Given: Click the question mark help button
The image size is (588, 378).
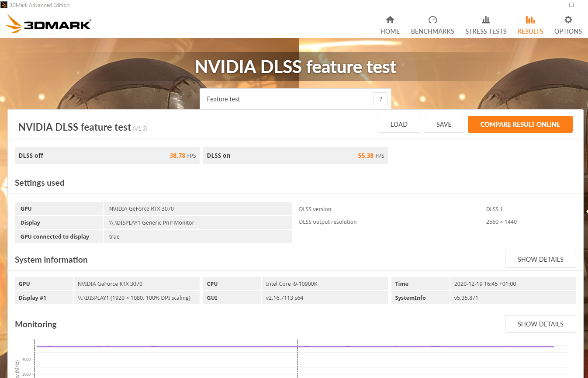Looking at the screenshot, I should click(380, 99).
